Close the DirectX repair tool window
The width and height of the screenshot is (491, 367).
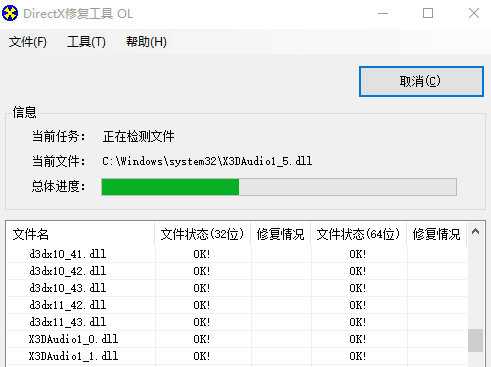click(x=473, y=14)
